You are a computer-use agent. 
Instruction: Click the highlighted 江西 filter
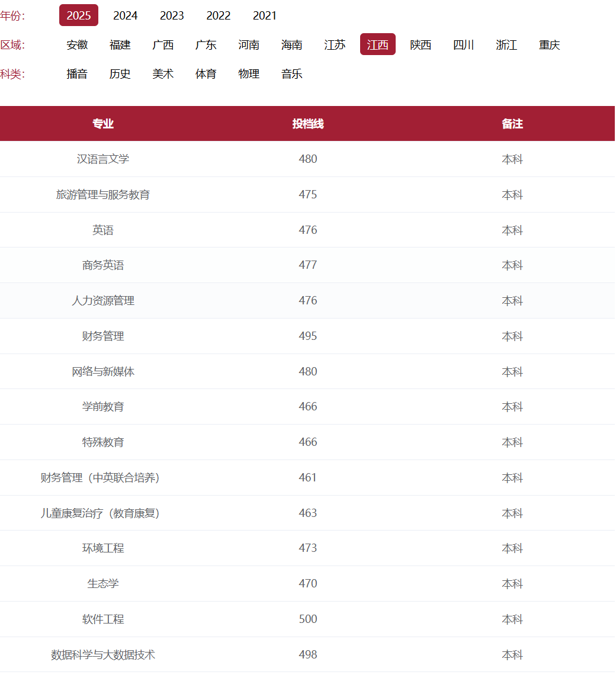(x=377, y=44)
